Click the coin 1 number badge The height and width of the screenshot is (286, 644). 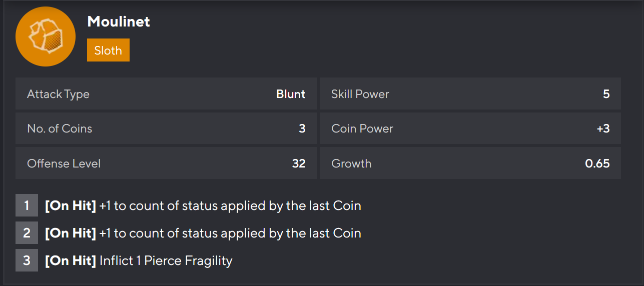[27, 205]
